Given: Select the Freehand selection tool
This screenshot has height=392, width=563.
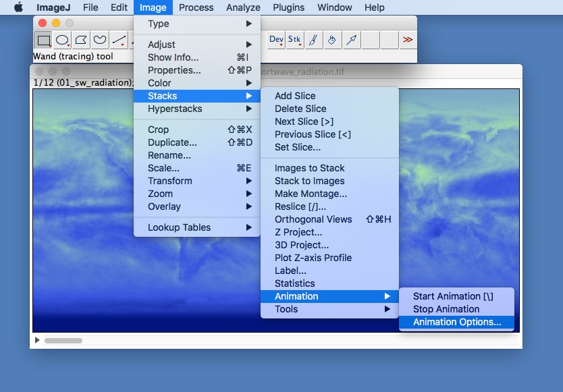Looking at the screenshot, I should (100, 40).
